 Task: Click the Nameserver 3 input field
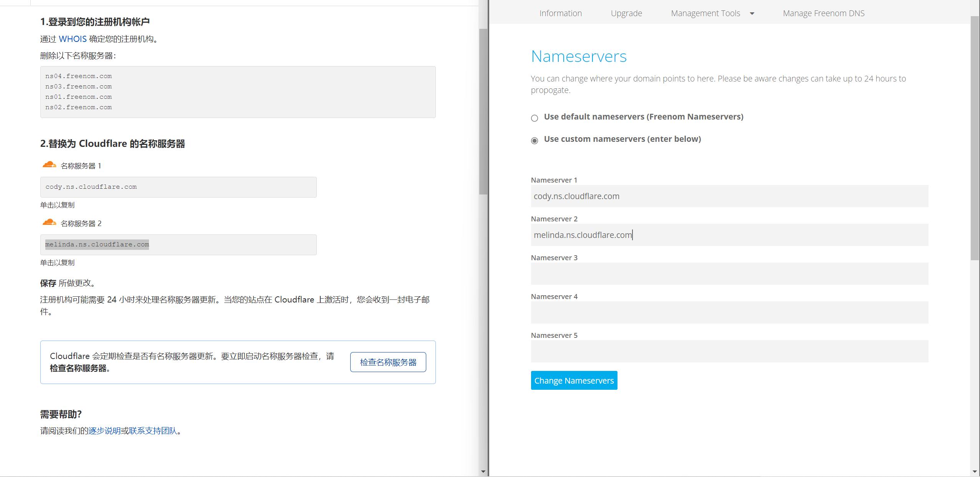[728, 273]
